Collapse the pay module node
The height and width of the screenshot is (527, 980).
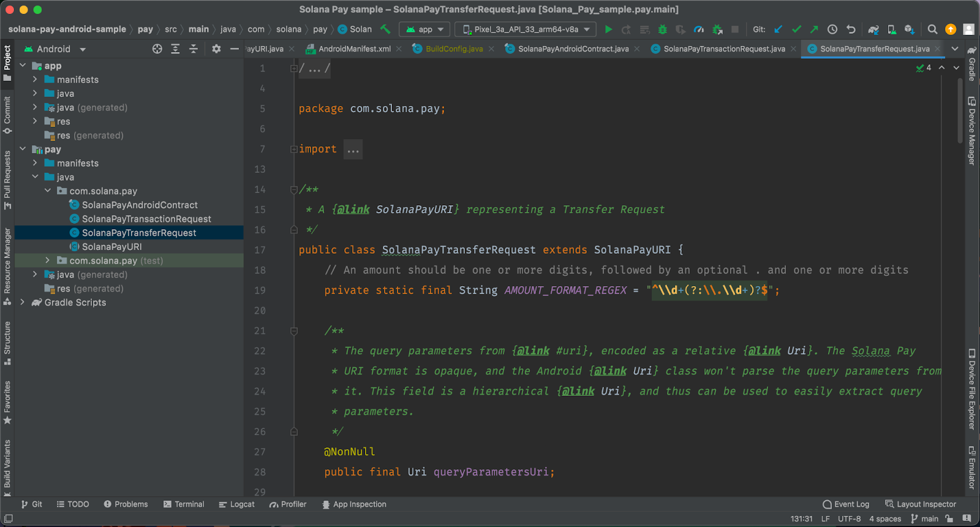click(x=23, y=149)
